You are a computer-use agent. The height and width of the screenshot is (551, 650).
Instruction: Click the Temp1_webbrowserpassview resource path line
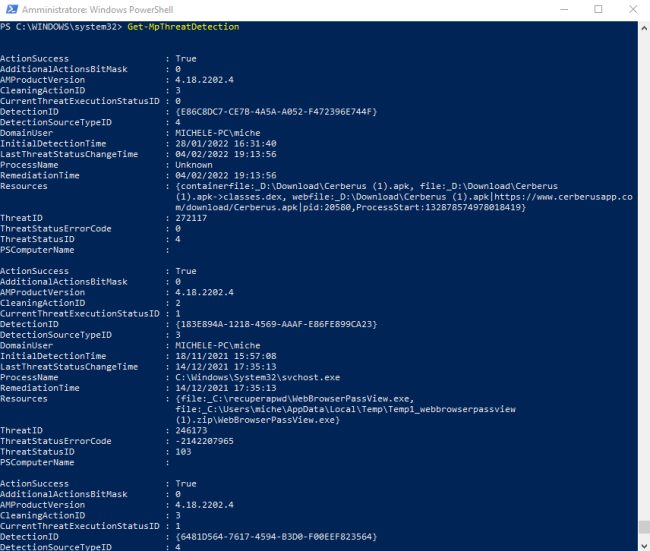pos(345,410)
